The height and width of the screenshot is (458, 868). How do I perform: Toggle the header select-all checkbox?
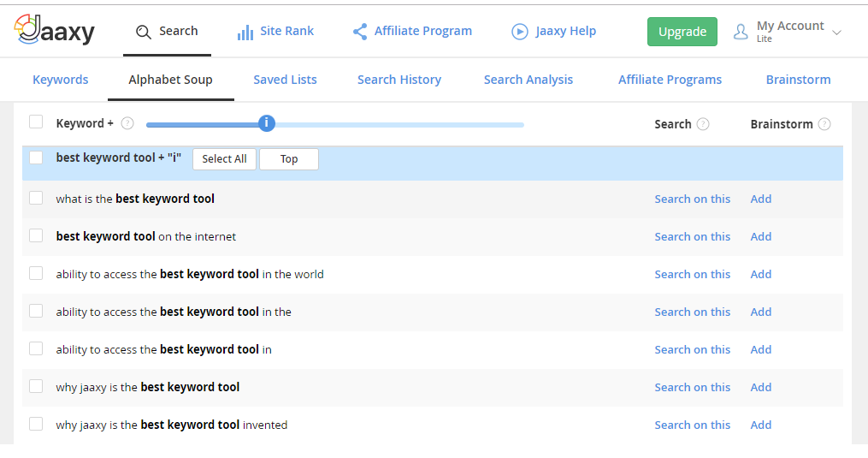pyautogui.click(x=36, y=122)
